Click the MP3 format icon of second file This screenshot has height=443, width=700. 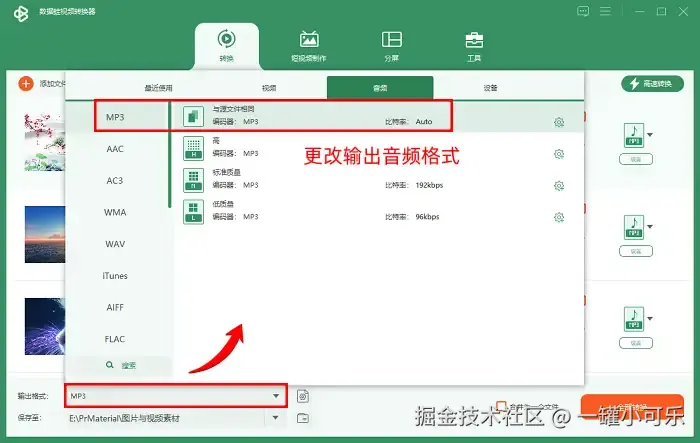[634, 227]
